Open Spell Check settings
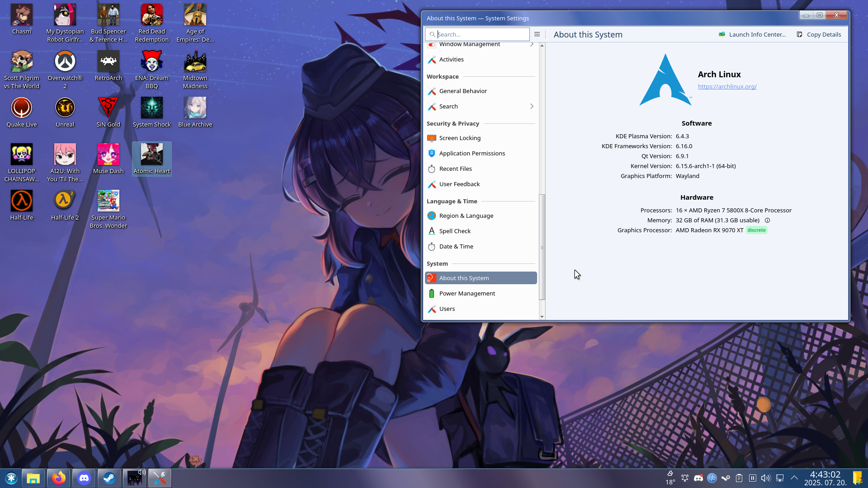 [x=481, y=231]
